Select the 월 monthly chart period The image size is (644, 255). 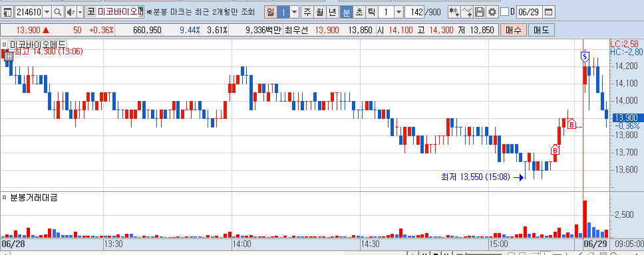tap(319, 13)
